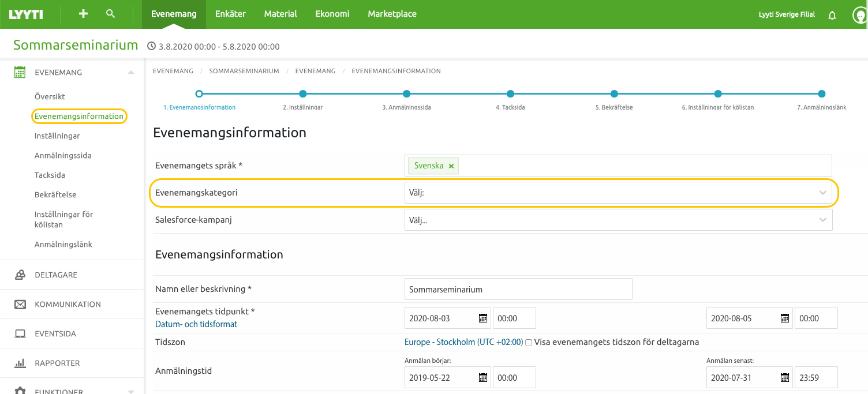Click EVENEMANGSINFORMATION breadcrumb
The width and height of the screenshot is (868, 394).
click(x=396, y=71)
